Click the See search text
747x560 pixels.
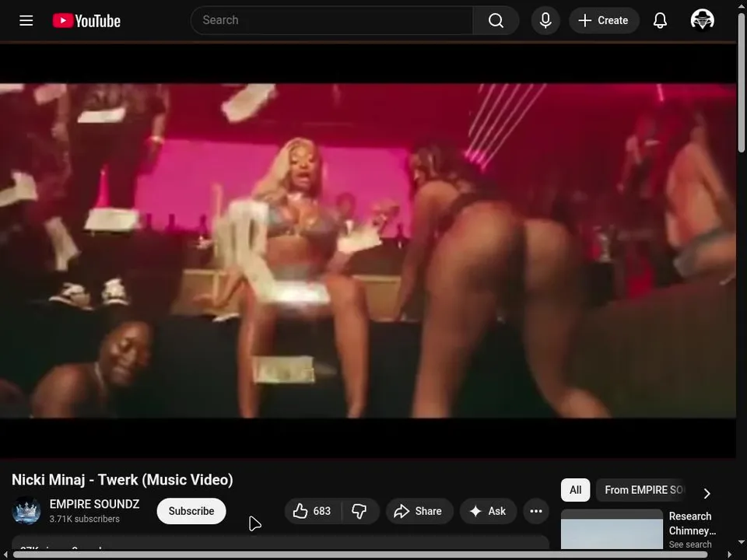click(690, 544)
